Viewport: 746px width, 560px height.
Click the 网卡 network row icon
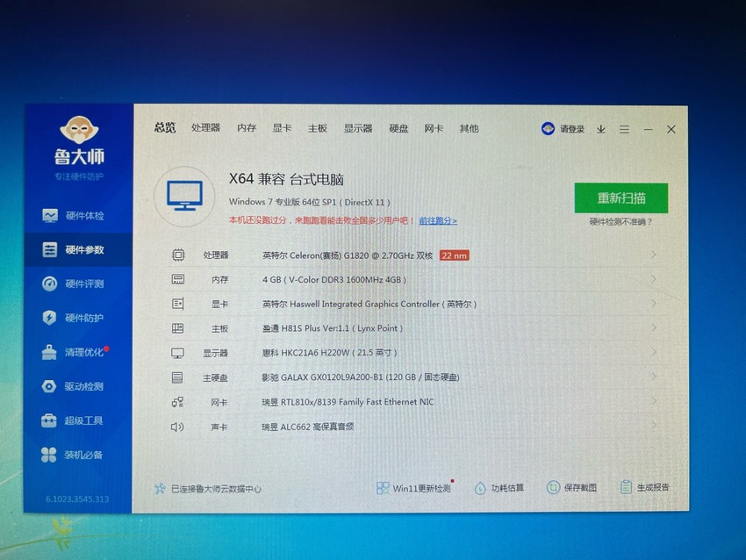tap(177, 402)
